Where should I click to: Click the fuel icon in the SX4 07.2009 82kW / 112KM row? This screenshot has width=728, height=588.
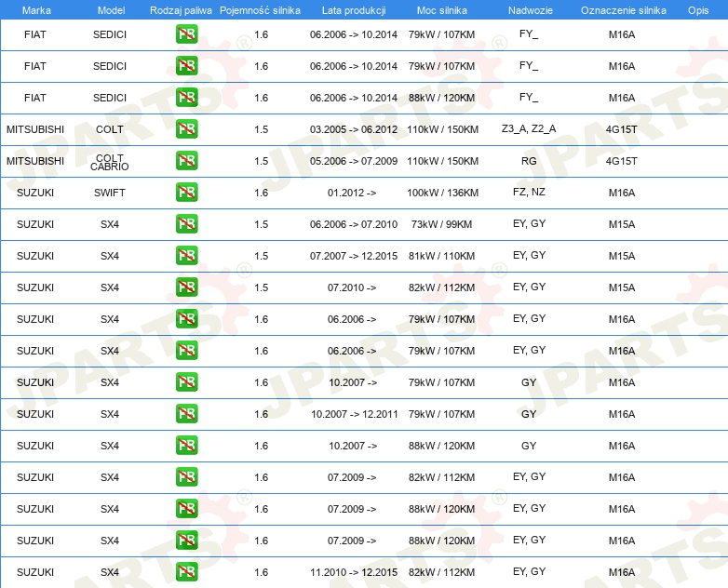pos(186,476)
